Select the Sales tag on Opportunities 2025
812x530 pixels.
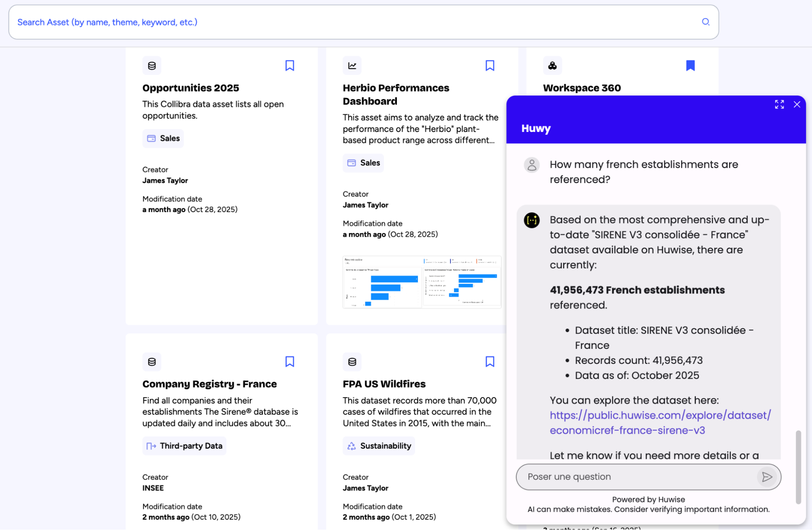[x=163, y=138]
